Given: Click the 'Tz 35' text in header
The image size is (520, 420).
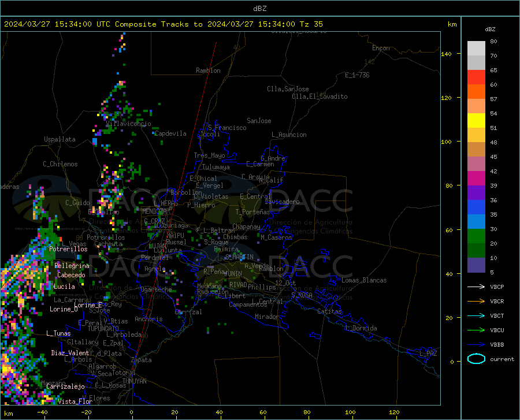Looking at the screenshot, I should pos(311,24).
